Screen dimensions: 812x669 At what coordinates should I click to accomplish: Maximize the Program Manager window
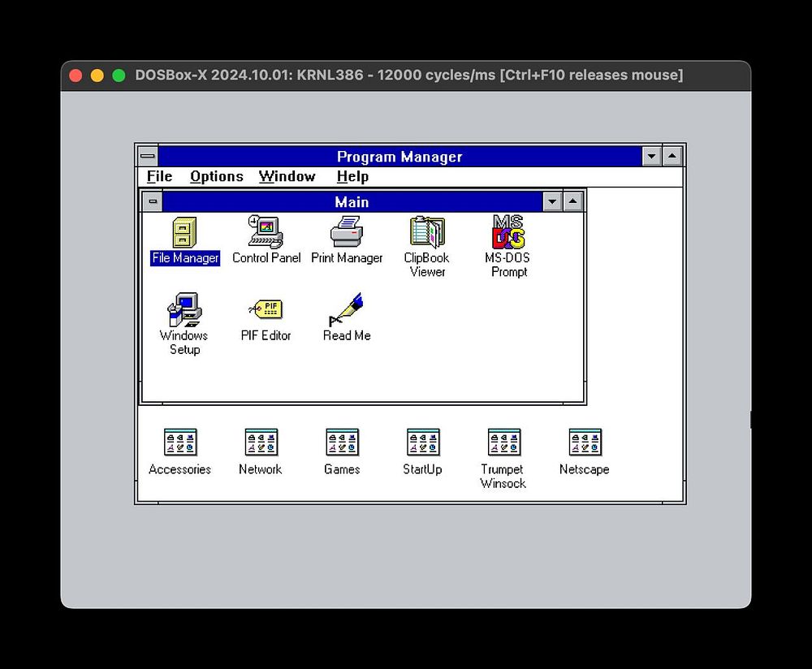coord(672,156)
